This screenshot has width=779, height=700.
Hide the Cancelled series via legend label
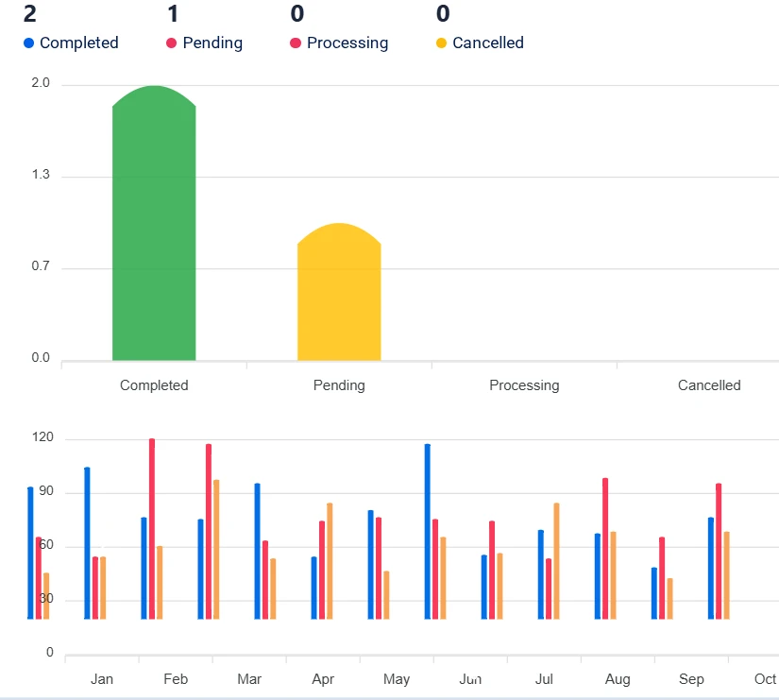487,43
